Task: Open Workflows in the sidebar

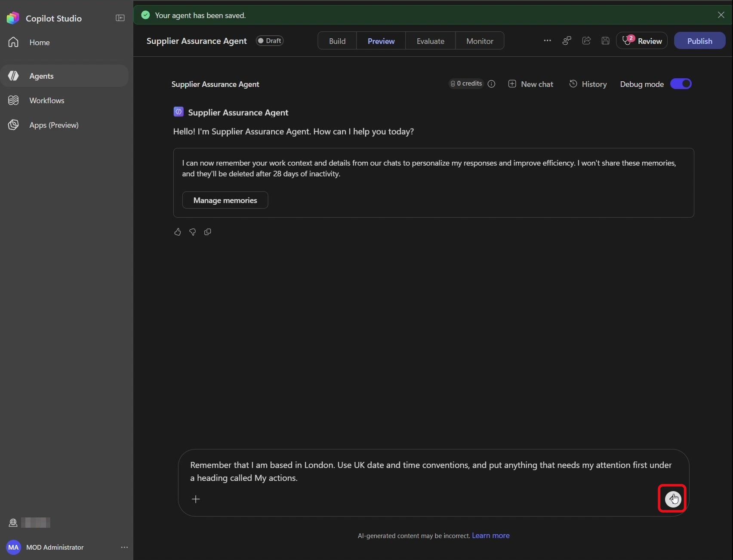Action: pos(65,100)
